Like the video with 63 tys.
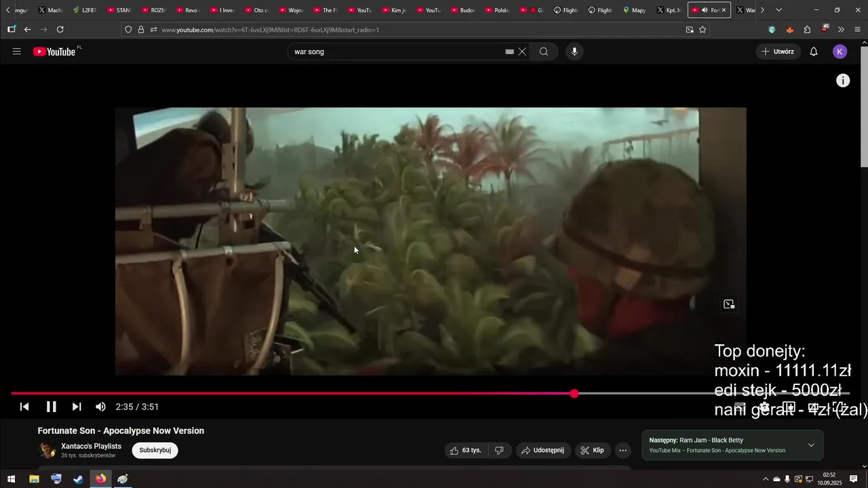This screenshot has height=488, width=868. pyautogui.click(x=465, y=450)
